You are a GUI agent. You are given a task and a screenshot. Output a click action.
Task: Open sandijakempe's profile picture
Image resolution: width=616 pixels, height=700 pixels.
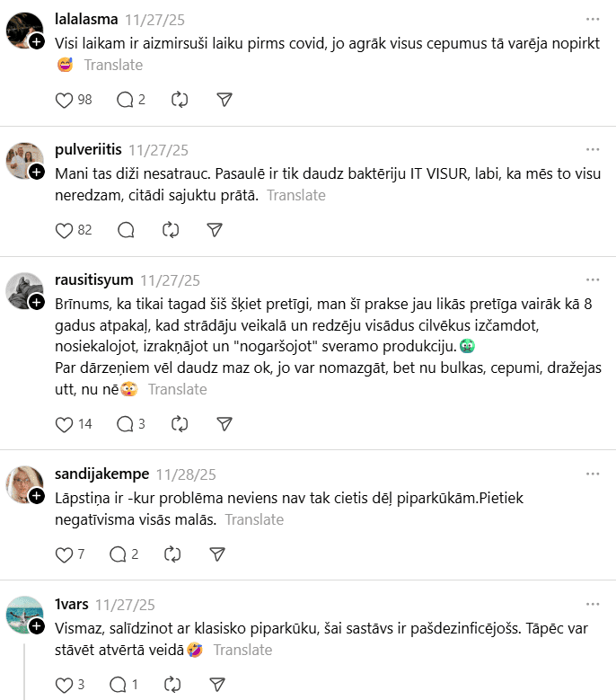click(24, 484)
